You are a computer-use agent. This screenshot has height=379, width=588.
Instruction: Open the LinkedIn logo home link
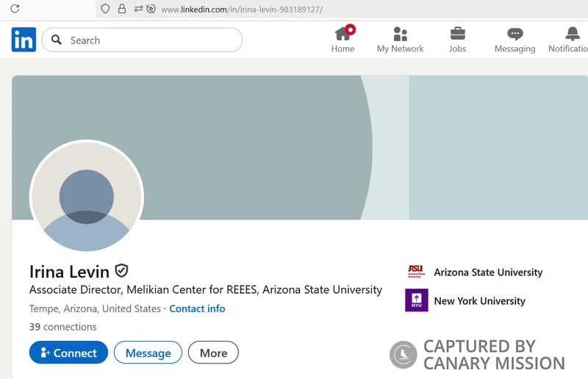point(24,40)
